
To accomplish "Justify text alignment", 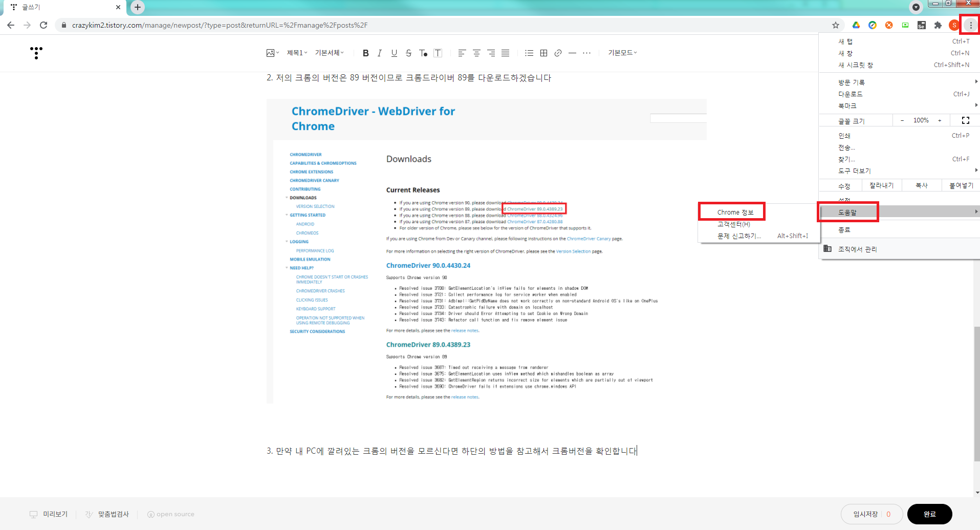I will pos(506,53).
